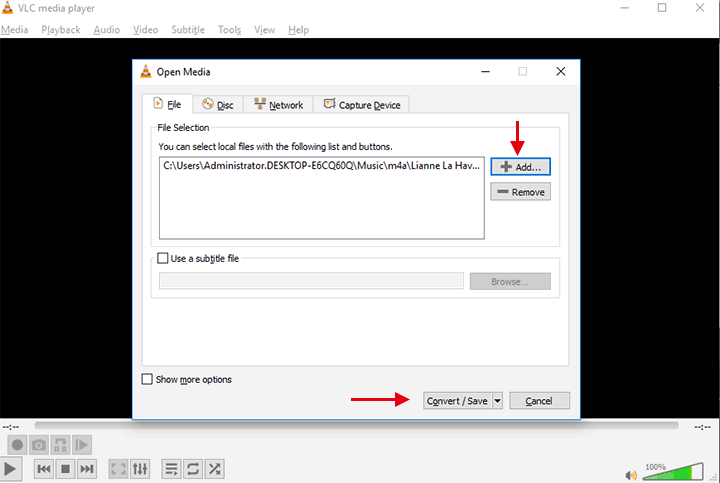Open the Tools menu
Screen dimensions: 720x483
pos(229,30)
